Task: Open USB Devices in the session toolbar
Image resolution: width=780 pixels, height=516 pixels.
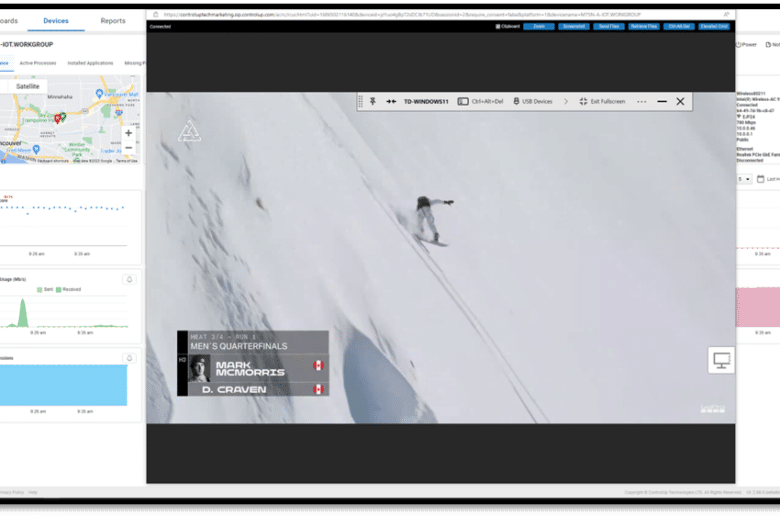Action: tap(533, 102)
